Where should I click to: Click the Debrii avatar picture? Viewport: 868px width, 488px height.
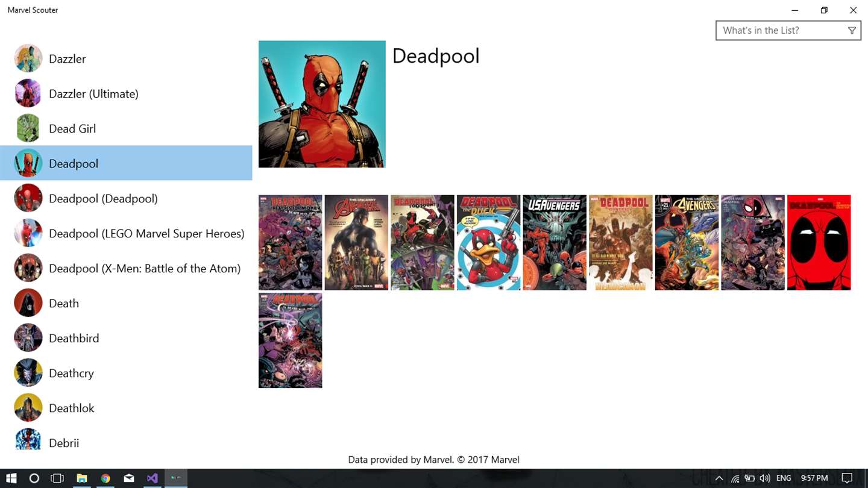pyautogui.click(x=28, y=440)
